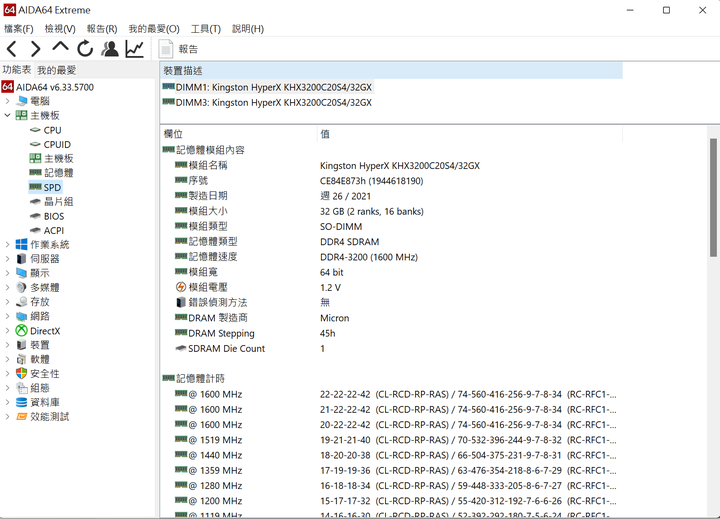Open the 工具(T) menu
Image resolution: width=720 pixels, height=519 pixels.
click(206, 28)
